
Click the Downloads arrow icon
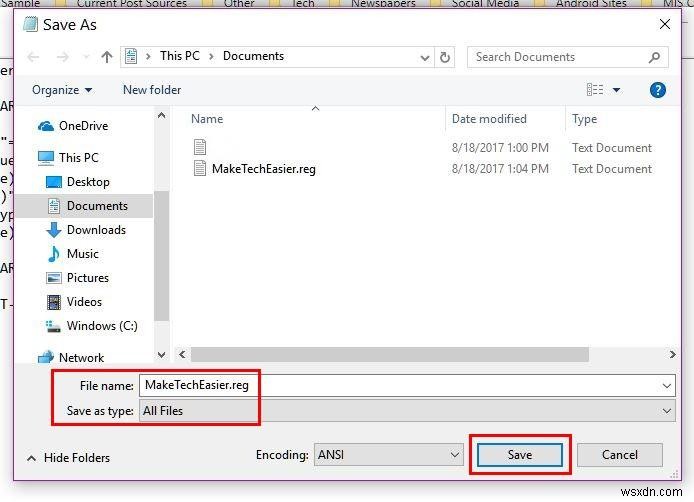pos(54,230)
